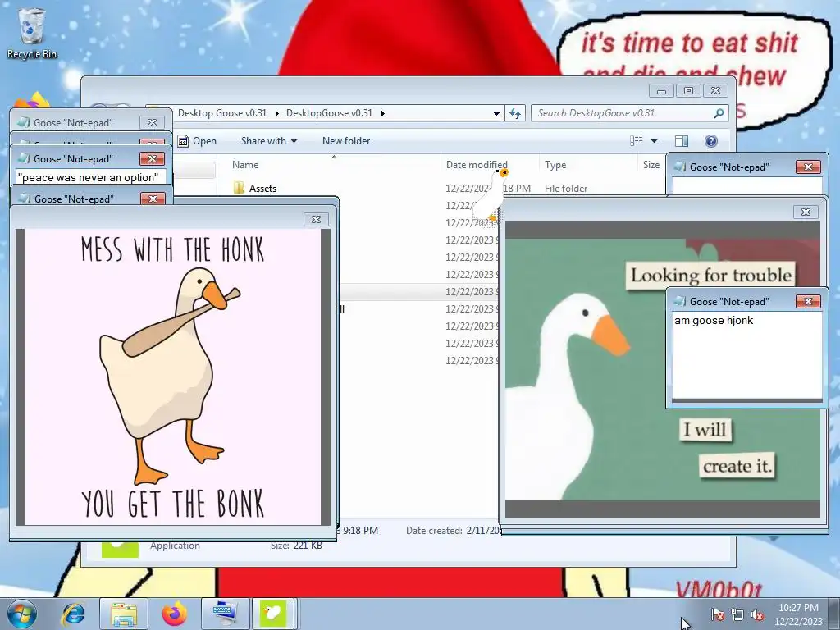This screenshot has height=630, width=840.
Task: Open the view options dropdown arrow
Action: coord(654,141)
